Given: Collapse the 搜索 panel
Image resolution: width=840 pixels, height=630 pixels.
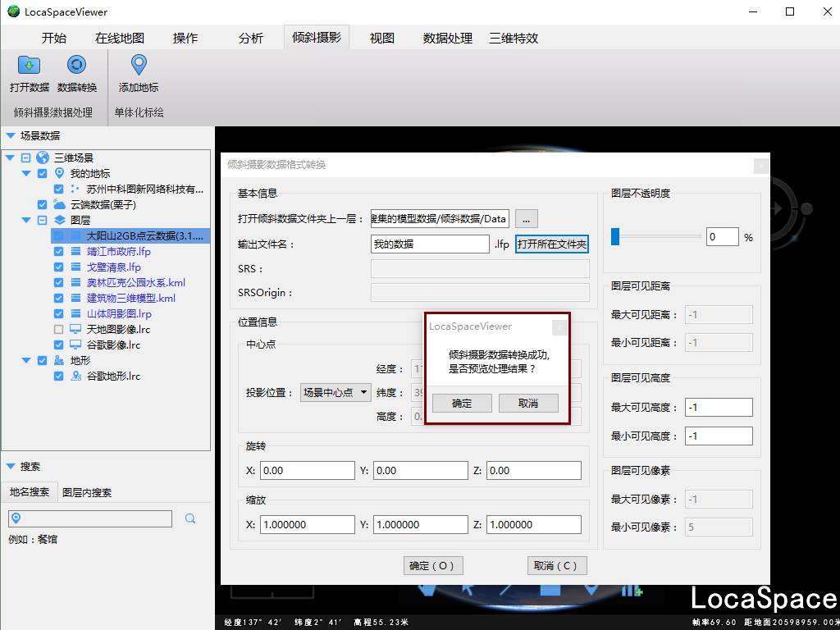Looking at the screenshot, I should [10, 466].
